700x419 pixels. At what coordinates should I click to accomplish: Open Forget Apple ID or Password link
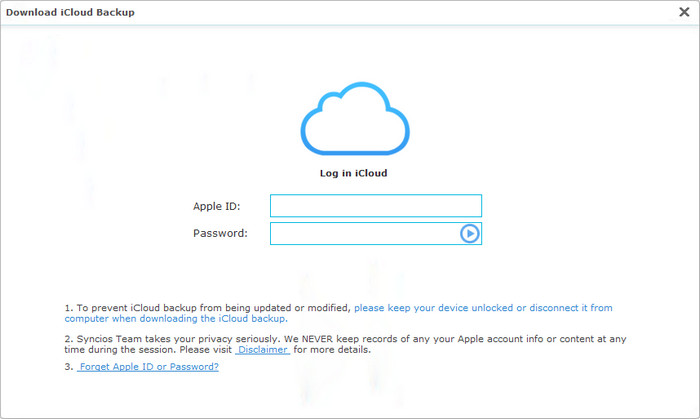click(148, 367)
